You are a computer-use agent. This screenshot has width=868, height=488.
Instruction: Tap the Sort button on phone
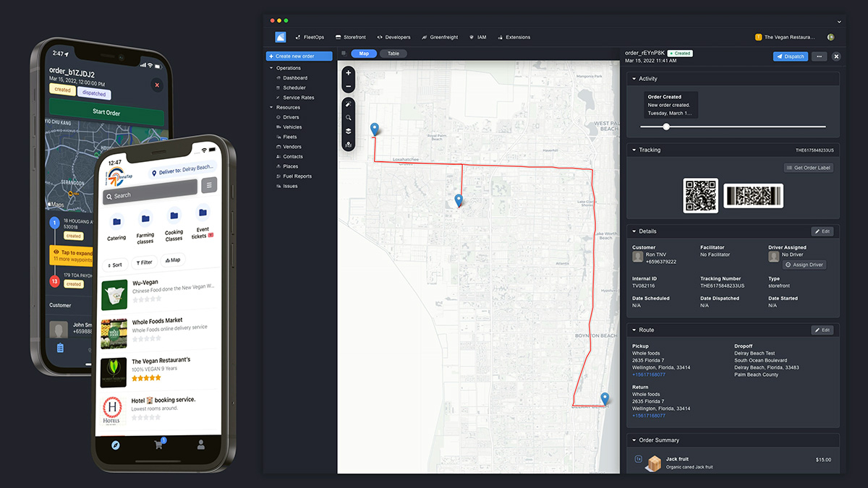click(x=114, y=265)
